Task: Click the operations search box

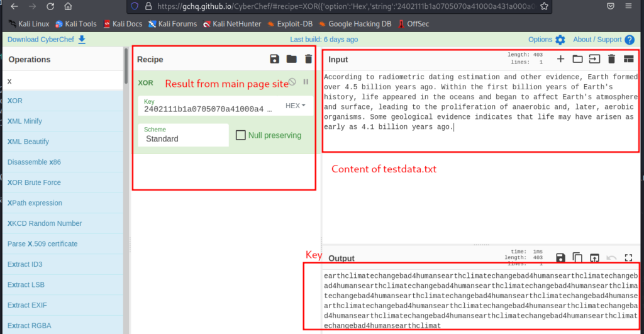Action: 64,81
